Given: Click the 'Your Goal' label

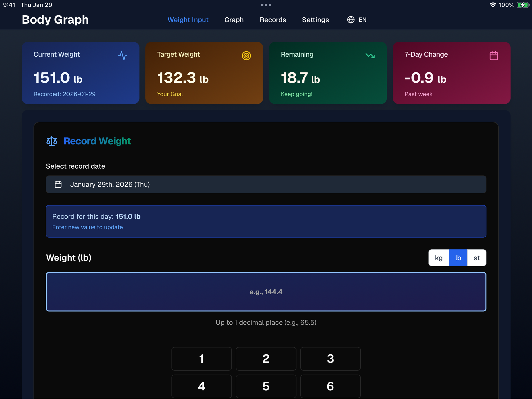Looking at the screenshot, I should point(170,94).
